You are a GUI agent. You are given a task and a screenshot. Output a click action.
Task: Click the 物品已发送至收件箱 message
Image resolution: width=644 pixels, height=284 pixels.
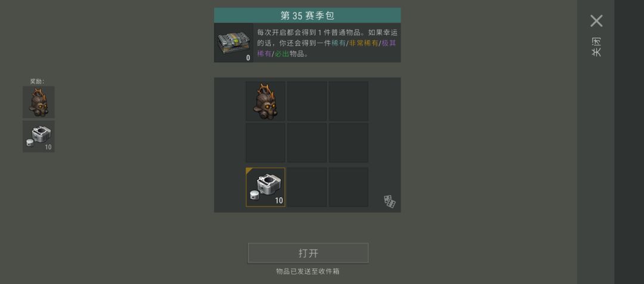[x=308, y=271]
